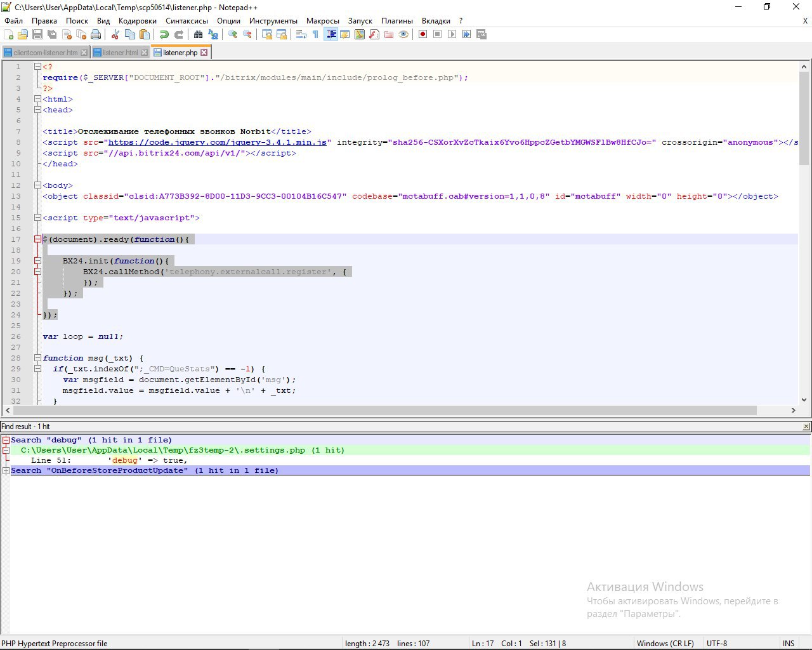Close current document via toolbar icon
Image resolution: width=812 pixels, height=650 pixels.
67,34
